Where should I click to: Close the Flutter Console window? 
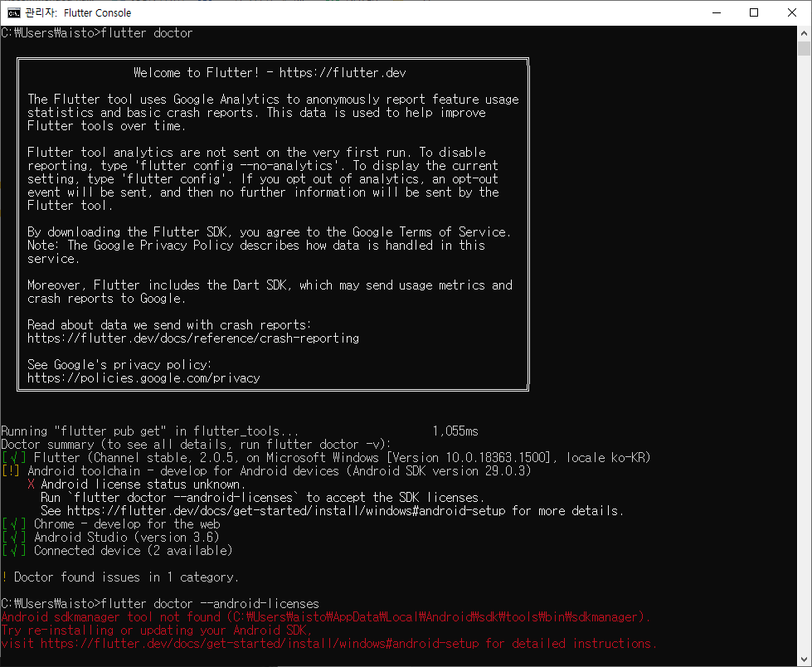[x=792, y=12]
